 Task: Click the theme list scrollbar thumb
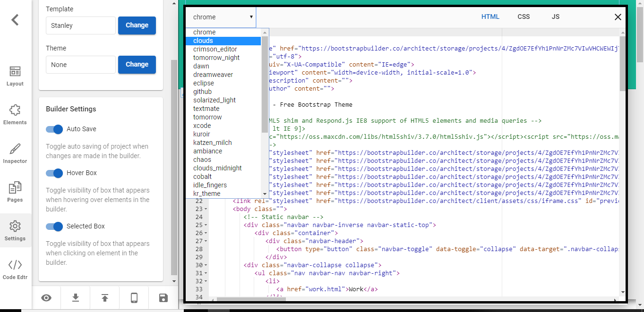click(265, 84)
